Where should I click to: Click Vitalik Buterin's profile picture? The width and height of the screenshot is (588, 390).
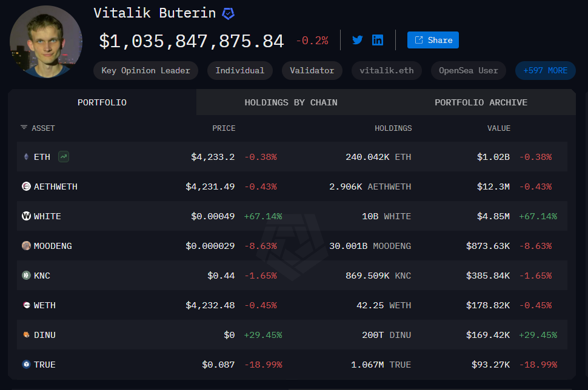coord(46,42)
